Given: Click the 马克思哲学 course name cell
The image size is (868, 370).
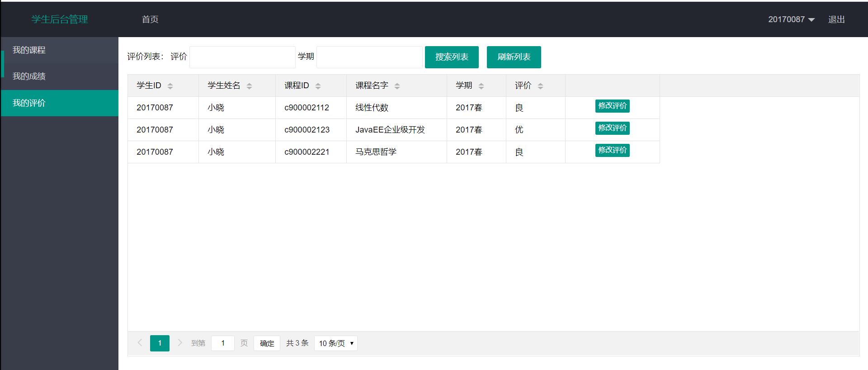Looking at the screenshot, I should click(x=396, y=152).
